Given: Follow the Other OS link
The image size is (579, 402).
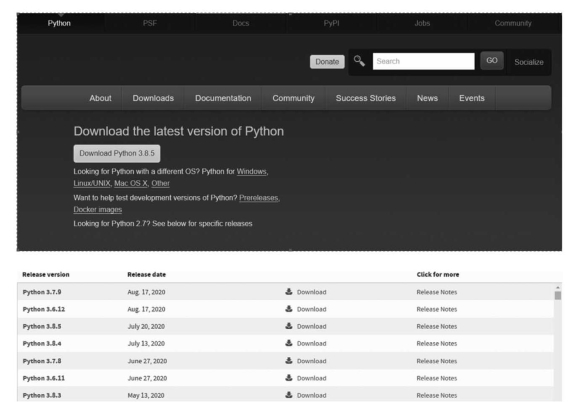Looking at the screenshot, I should click(160, 183).
